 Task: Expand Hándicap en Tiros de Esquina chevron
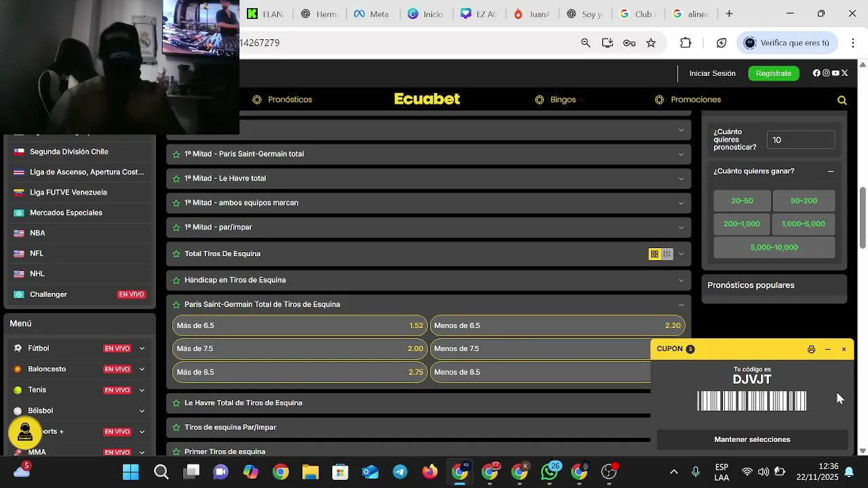[x=681, y=281]
